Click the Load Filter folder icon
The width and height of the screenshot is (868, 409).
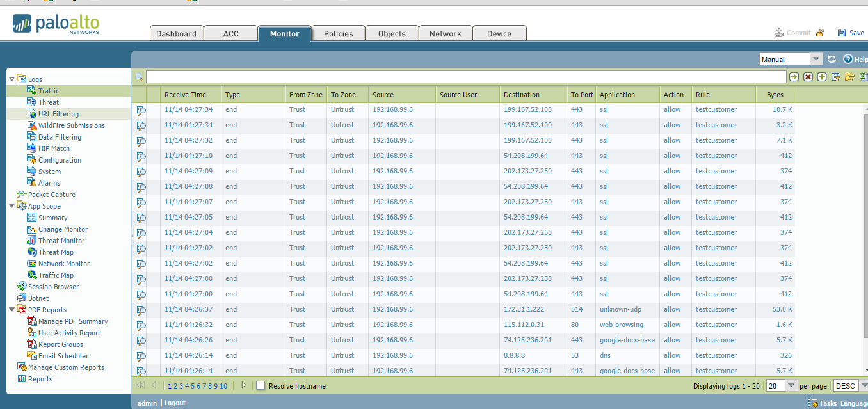tap(849, 77)
